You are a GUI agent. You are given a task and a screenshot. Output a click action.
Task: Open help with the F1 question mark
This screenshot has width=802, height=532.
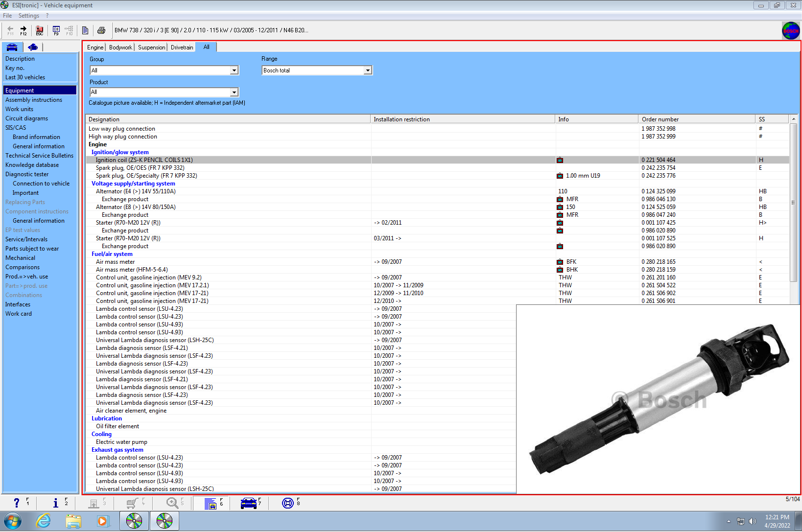17,503
